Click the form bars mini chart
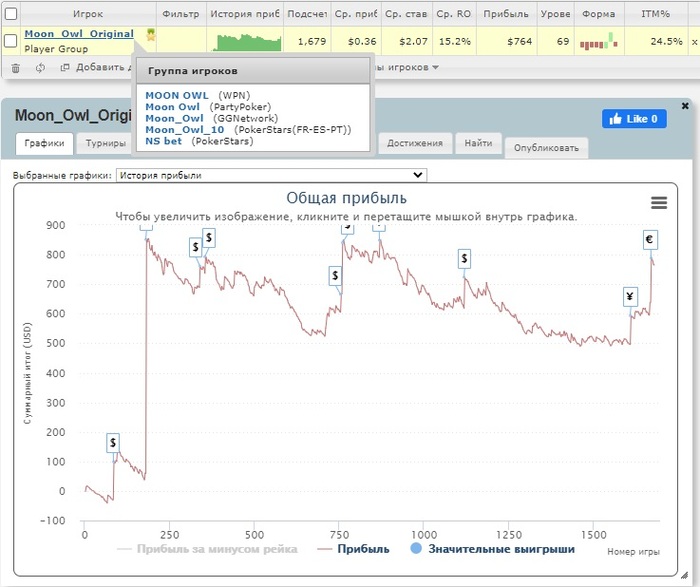This screenshot has height=587, width=700. click(x=599, y=41)
